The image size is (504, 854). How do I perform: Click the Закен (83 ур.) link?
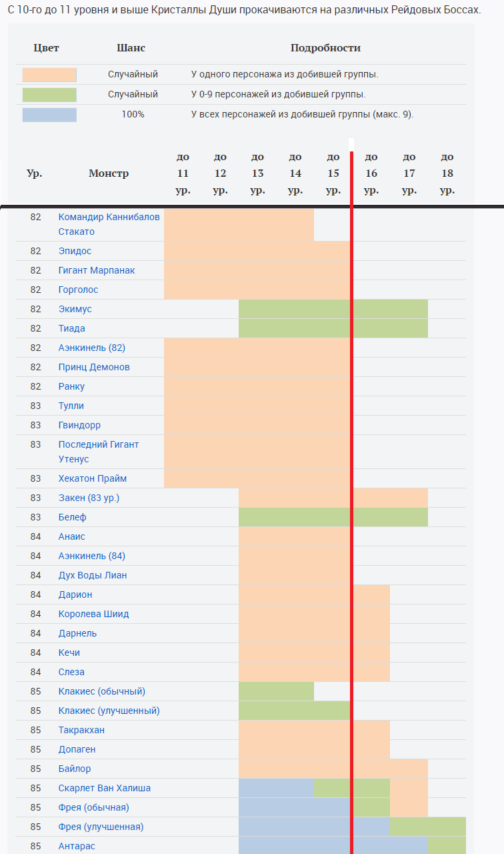[89, 498]
